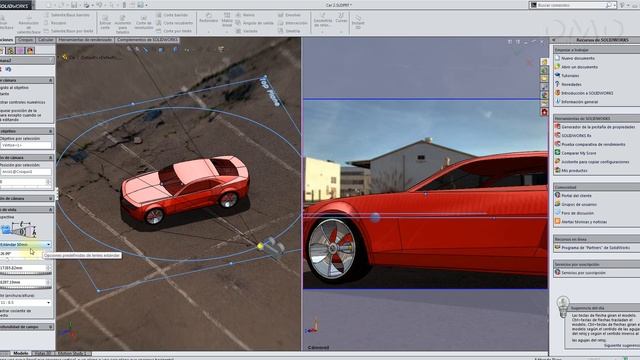Viewport: 640px width, 360px height.
Task: Open the Tutoriales link
Action: point(570,76)
